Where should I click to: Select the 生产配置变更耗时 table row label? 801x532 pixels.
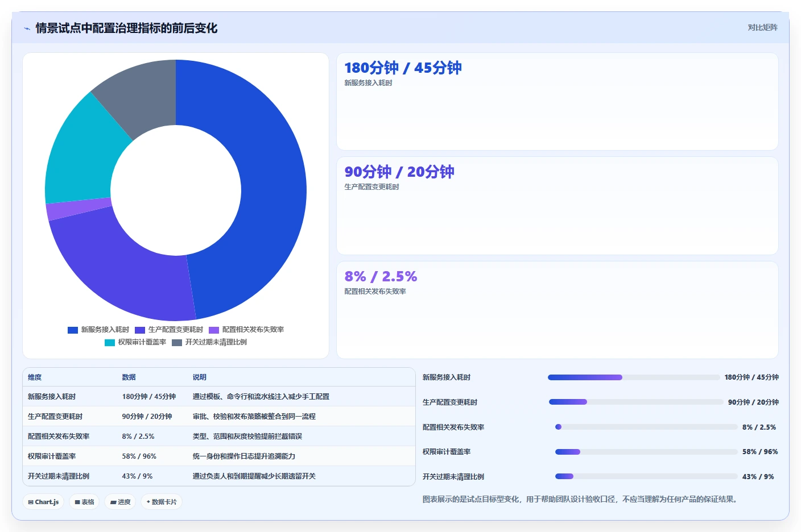click(55, 417)
